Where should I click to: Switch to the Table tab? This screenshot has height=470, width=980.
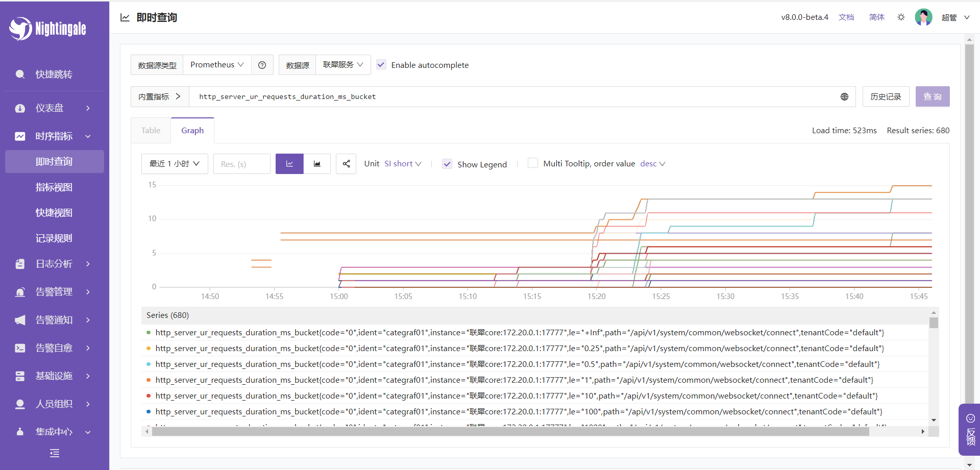point(151,131)
